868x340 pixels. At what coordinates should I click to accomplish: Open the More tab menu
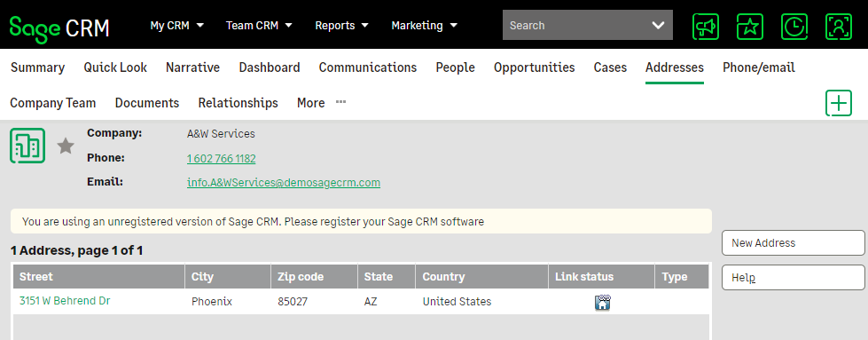pyautogui.click(x=310, y=103)
